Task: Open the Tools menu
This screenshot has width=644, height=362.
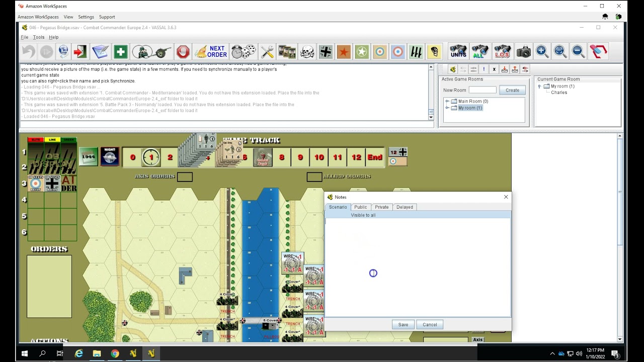Action: (39, 37)
